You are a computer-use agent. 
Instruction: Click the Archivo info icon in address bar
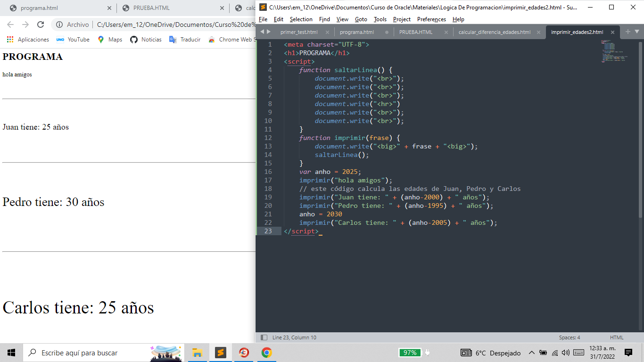click(x=59, y=25)
